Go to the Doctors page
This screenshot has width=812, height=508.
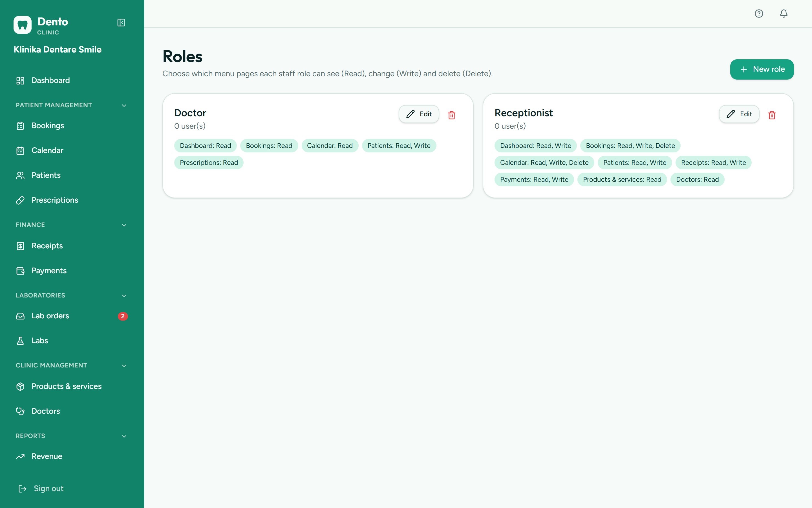pyautogui.click(x=72, y=411)
